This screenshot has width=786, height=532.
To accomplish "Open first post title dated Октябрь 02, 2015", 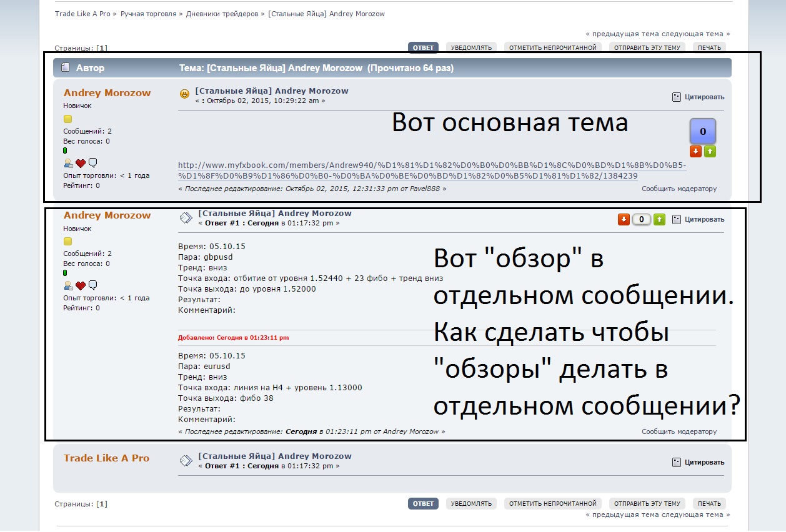I will pyautogui.click(x=272, y=91).
